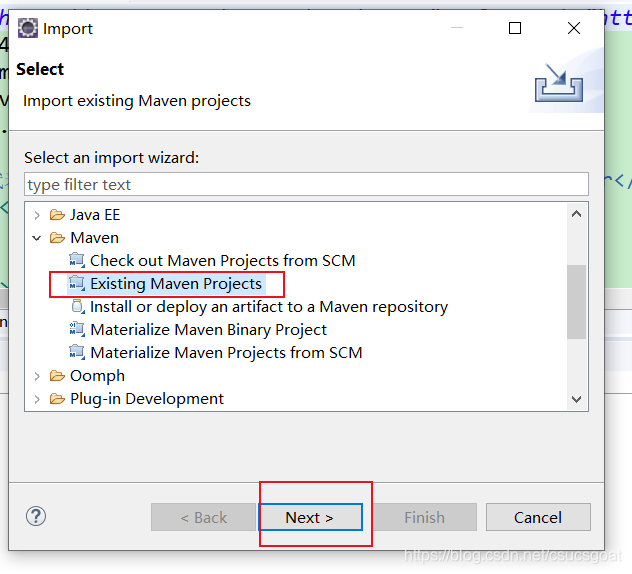The image size is (632, 574).
Task: Open the help question mark icon
Action: (x=36, y=516)
